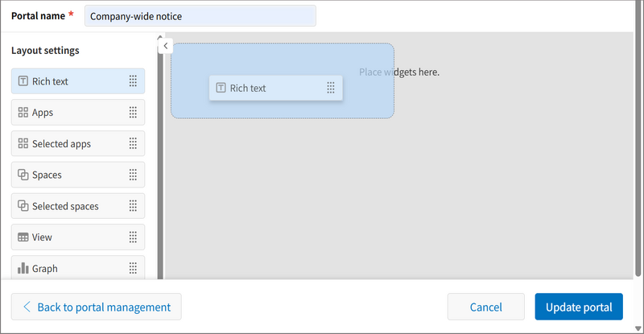Viewport: 644px width, 334px height.
Task: Click the Portal name text field
Action: (x=200, y=16)
